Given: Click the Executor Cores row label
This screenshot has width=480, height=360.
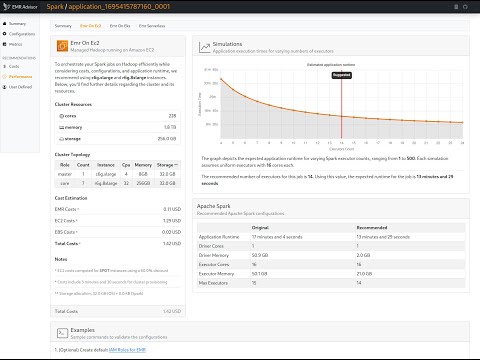Looking at the screenshot, I should (x=214, y=264).
